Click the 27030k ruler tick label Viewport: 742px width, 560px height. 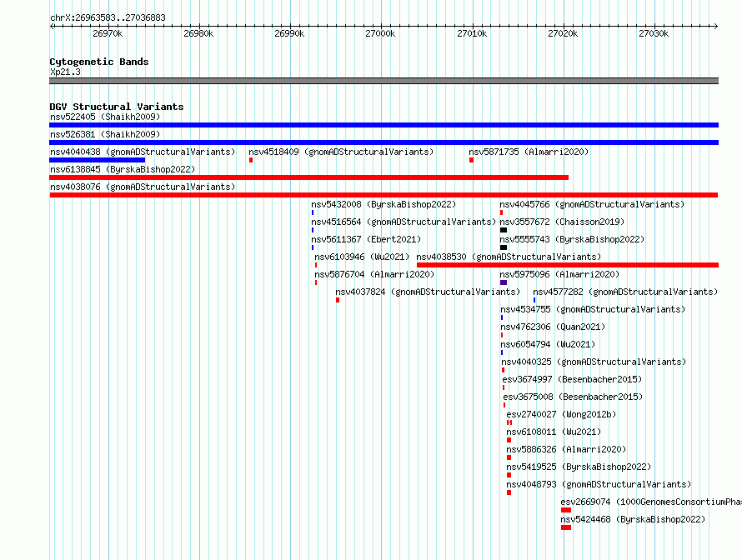pyautogui.click(x=654, y=33)
